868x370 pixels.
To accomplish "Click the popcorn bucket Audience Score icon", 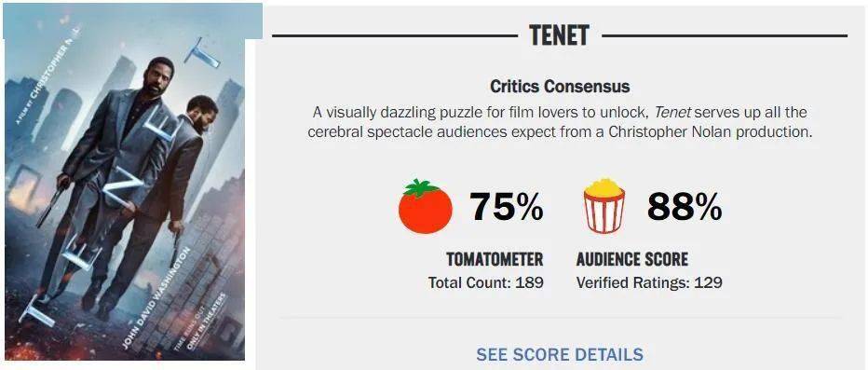I will click(604, 205).
